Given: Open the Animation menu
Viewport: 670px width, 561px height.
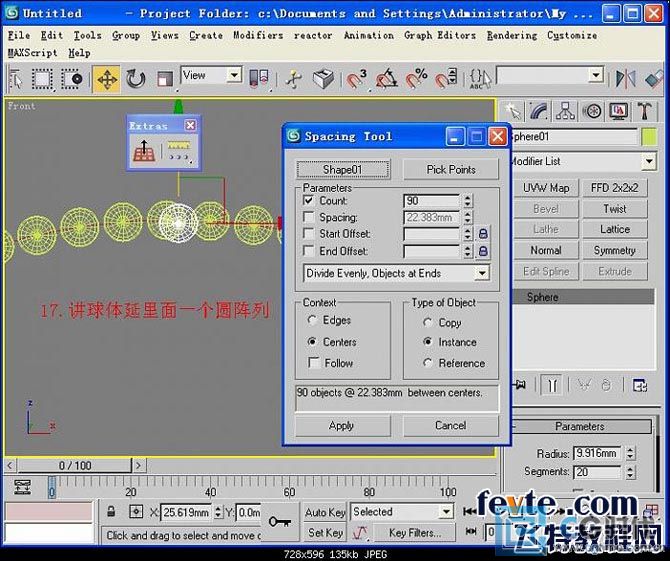Looking at the screenshot, I should click(369, 35).
